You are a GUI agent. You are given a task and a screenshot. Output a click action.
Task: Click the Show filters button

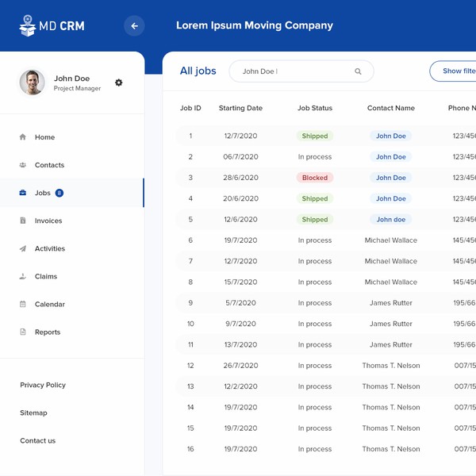pyautogui.click(x=453, y=71)
